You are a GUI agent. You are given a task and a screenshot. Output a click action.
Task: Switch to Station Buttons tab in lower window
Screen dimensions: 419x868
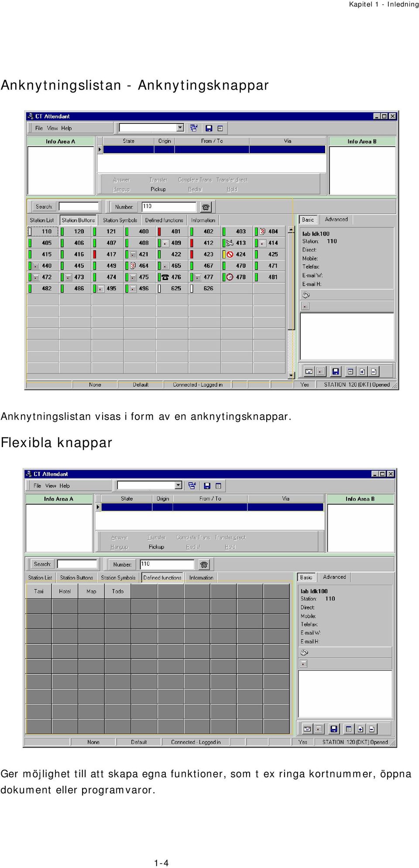click(x=76, y=578)
